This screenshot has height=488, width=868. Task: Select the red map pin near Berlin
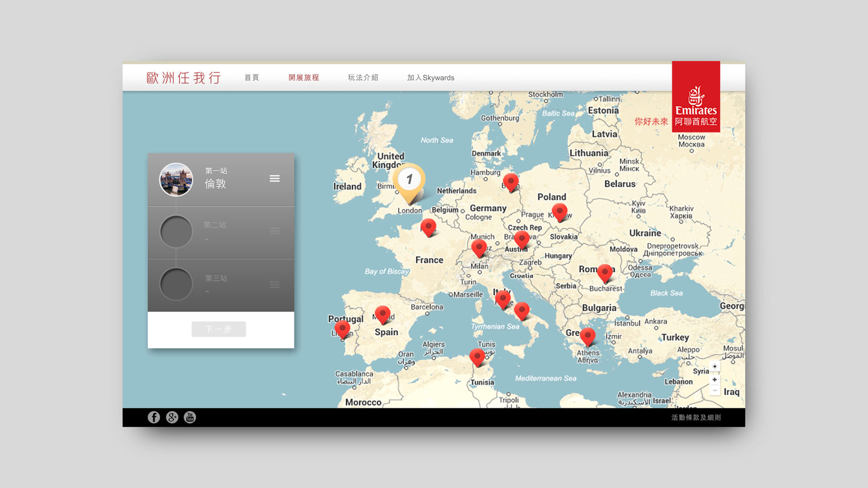(511, 183)
